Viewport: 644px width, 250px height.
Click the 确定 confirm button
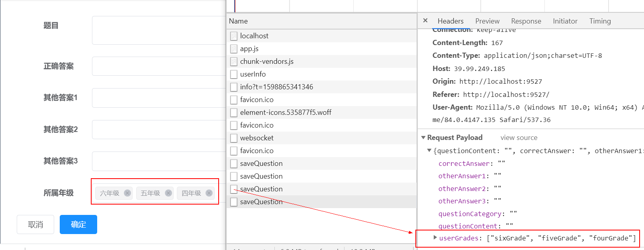point(78,224)
